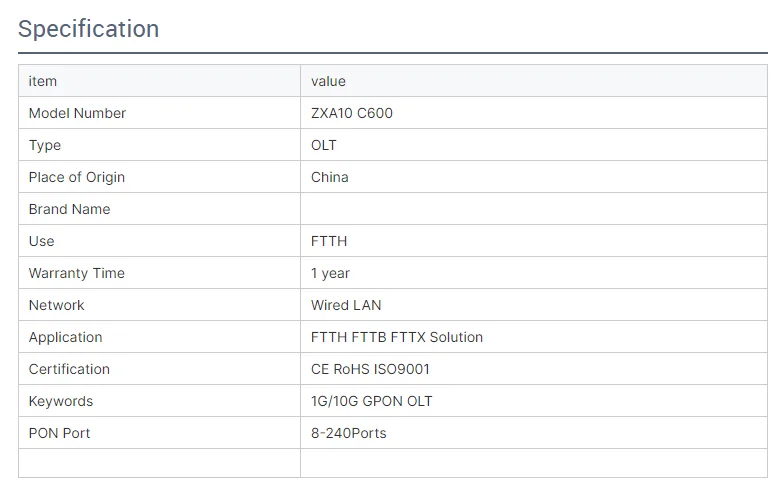Select the China value cell

pos(534,177)
